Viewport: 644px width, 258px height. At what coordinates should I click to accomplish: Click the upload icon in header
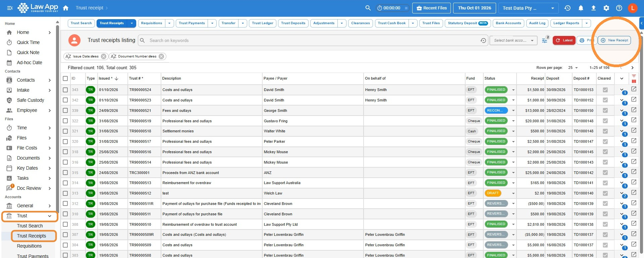pyautogui.click(x=593, y=8)
